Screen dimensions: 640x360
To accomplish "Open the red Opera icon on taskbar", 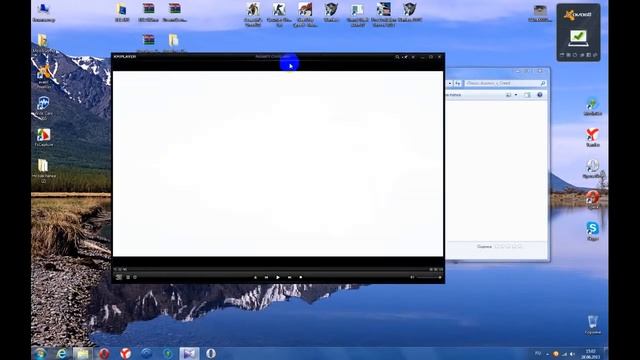I will point(104,353).
